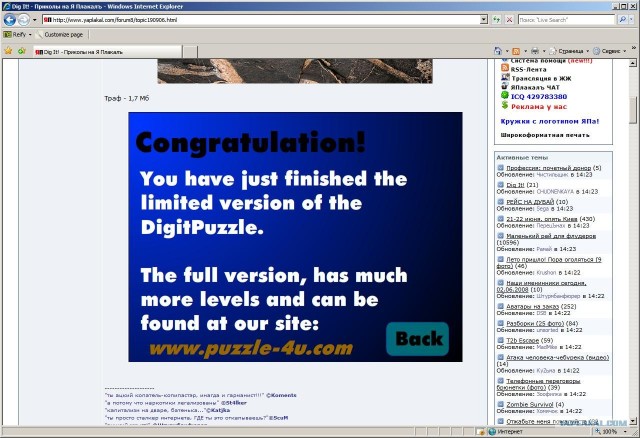The width and height of the screenshot is (640, 438).
Task: Click the magnifier search button
Action: 622,20
